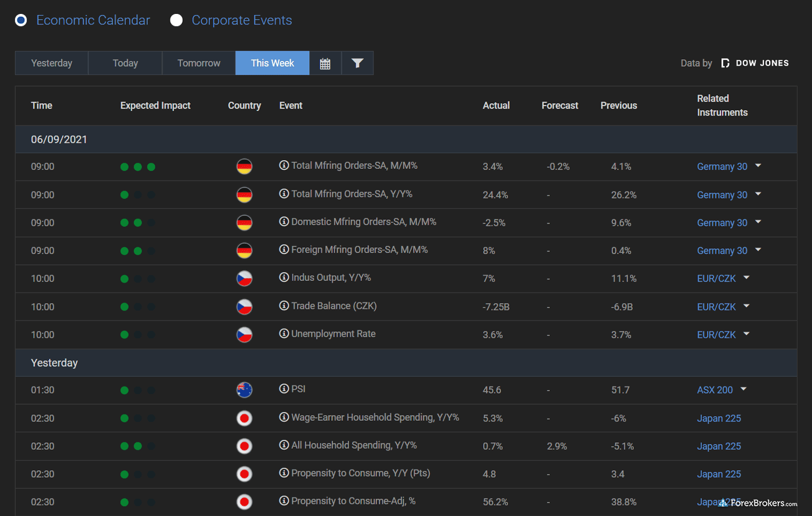
Task: Switch to the Yesterday tab
Action: pos(52,63)
